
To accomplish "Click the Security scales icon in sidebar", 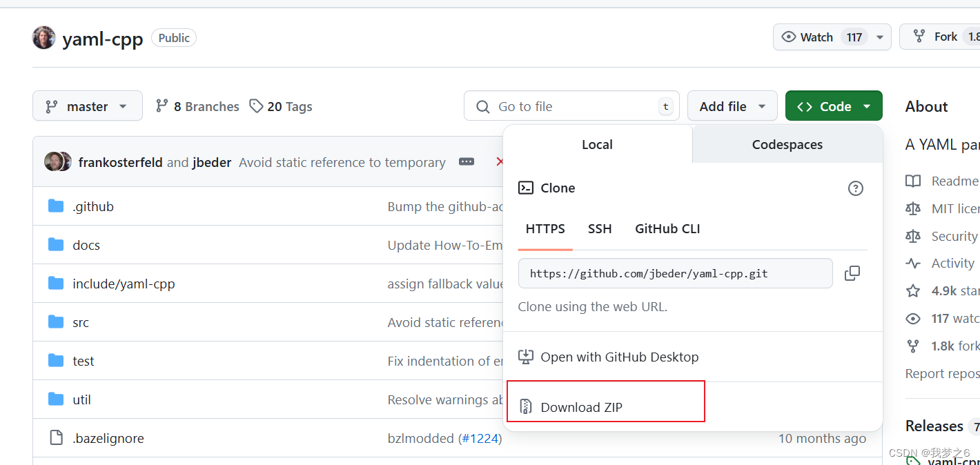I will tap(912, 235).
